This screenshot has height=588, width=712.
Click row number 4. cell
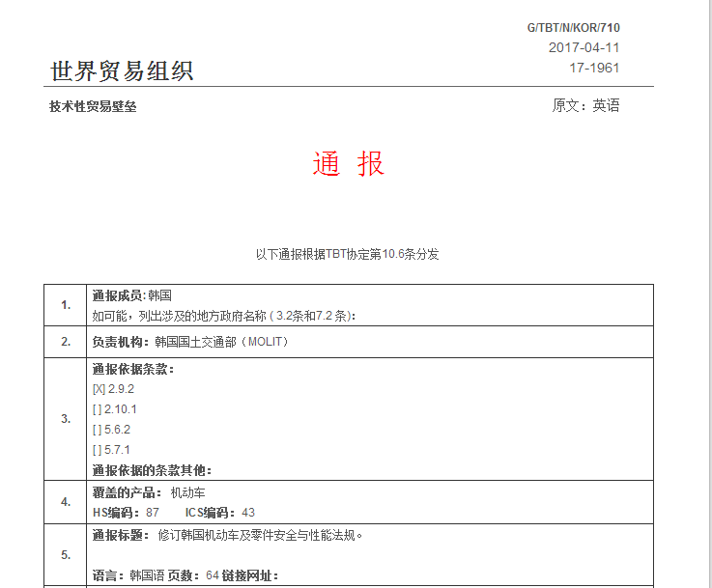point(66,502)
